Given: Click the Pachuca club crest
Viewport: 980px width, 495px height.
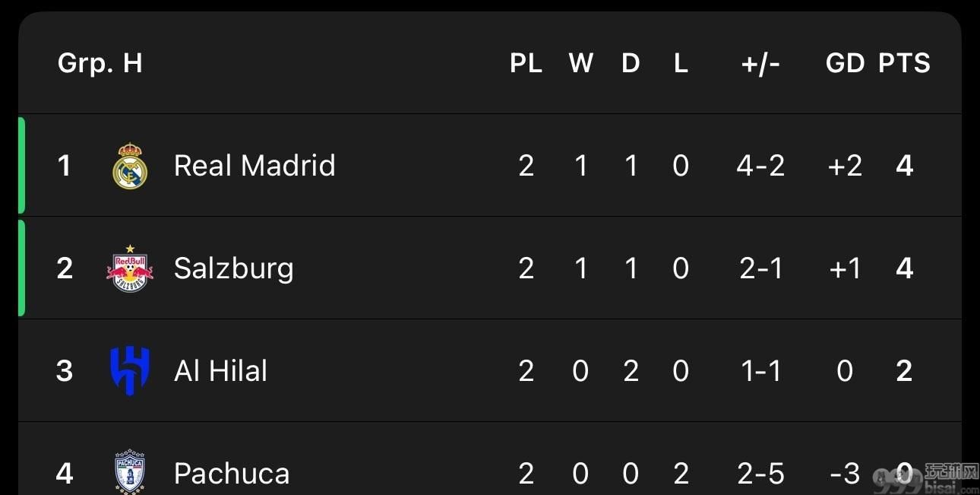Looking at the screenshot, I should (130, 472).
